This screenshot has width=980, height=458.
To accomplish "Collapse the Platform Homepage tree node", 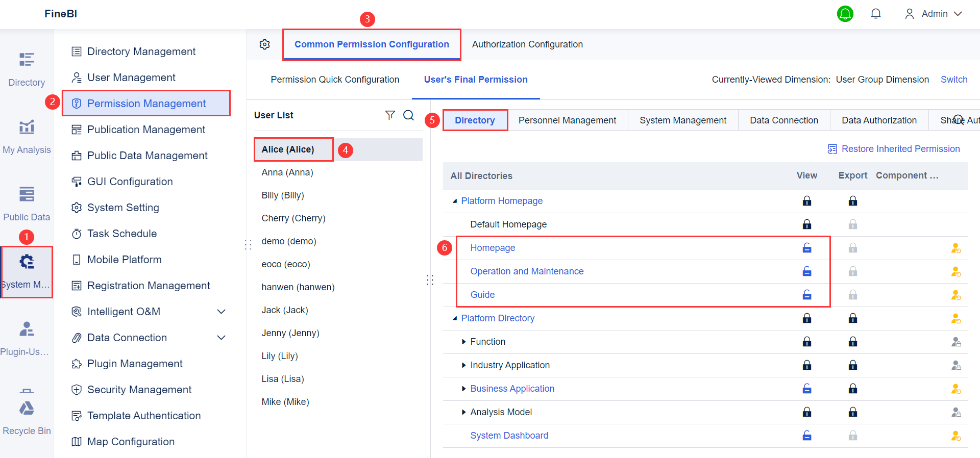I will 455,201.
